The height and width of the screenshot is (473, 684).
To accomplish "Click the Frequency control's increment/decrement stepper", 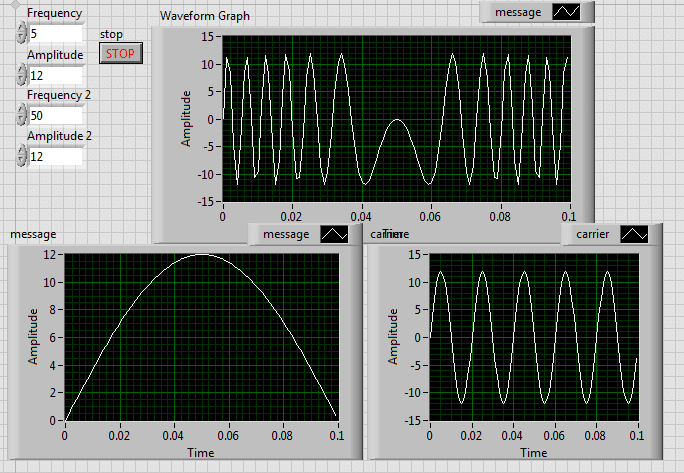I will point(21,34).
